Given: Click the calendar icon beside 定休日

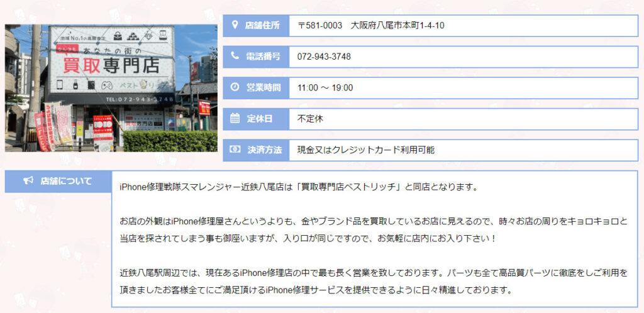Looking at the screenshot, I should coord(235,119).
